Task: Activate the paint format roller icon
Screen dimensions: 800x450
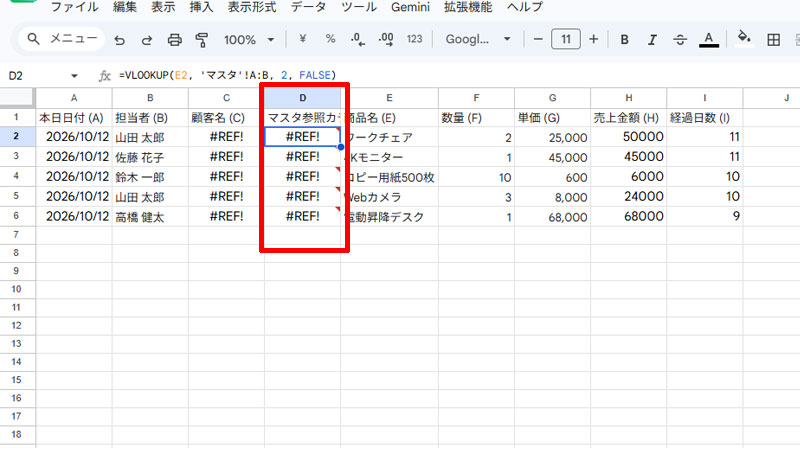Action: click(x=202, y=40)
